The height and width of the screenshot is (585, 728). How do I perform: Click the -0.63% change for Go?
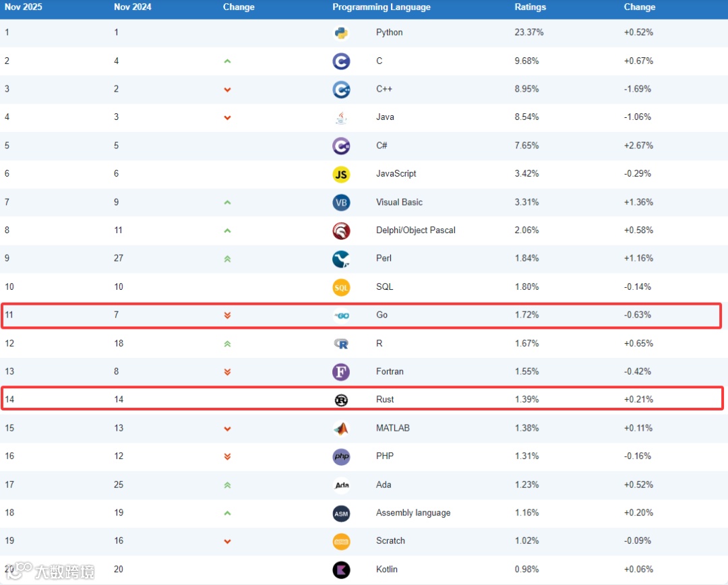(638, 315)
